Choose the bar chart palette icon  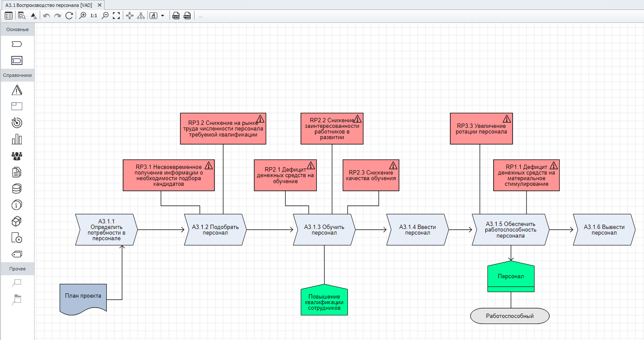17,139
